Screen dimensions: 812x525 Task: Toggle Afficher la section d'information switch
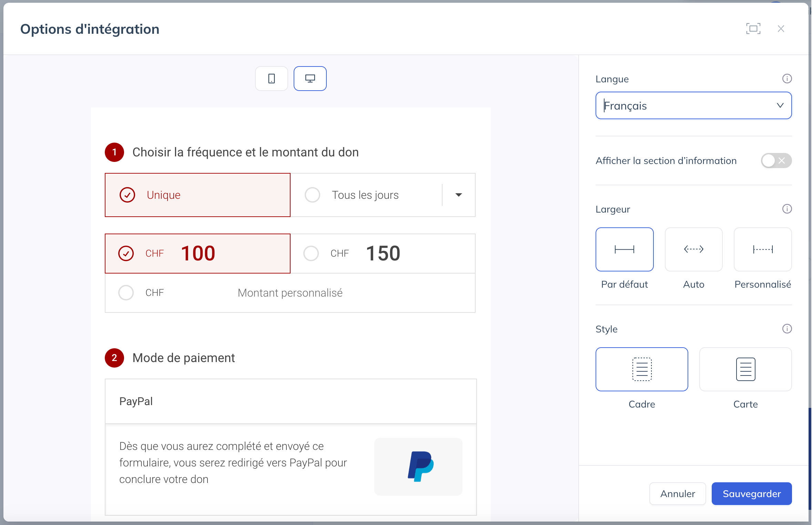click(x=776, y=161)
